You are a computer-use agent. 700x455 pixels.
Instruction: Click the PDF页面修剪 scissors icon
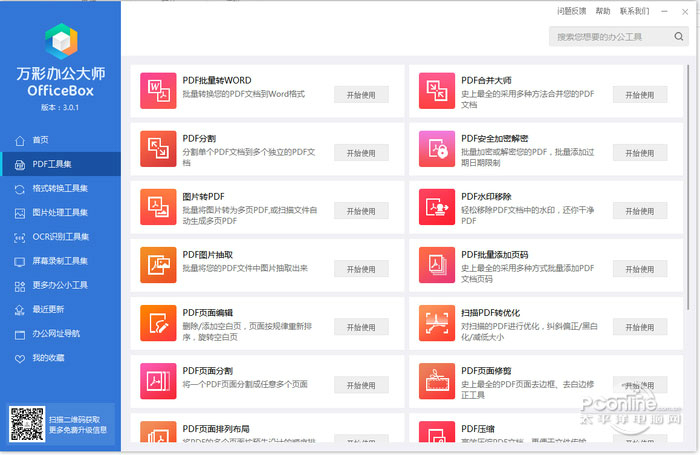pos(437,381)
